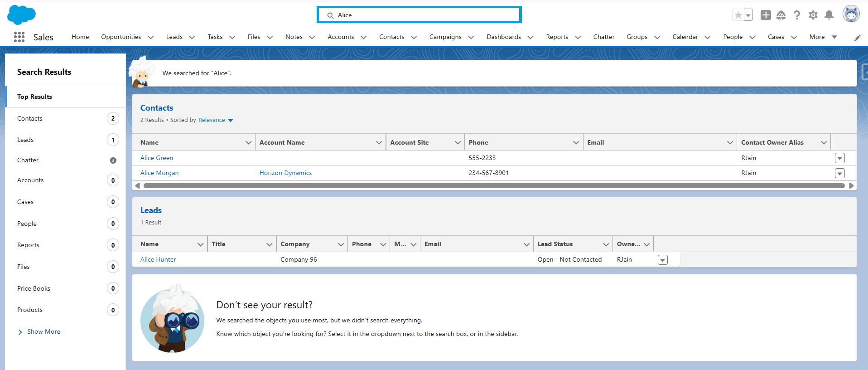
Task: Expand the Calendar tab dropdown chevron
Action: (x=708, y=37)
